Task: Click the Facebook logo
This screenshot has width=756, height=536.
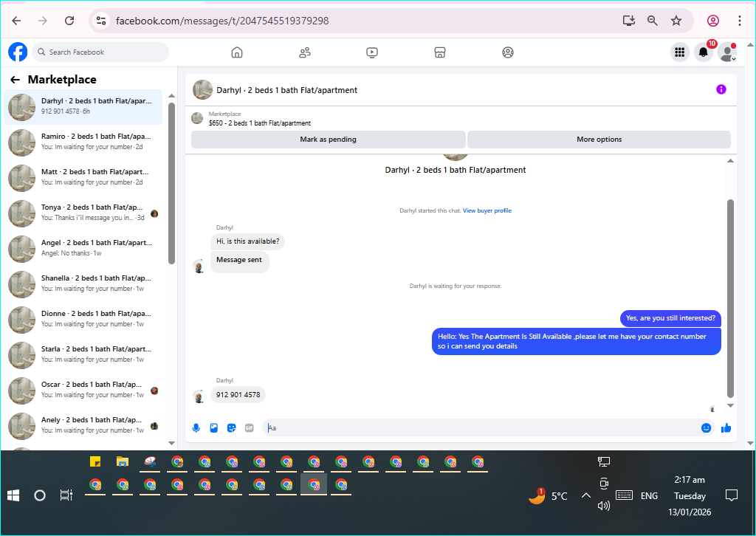Action: pyautogui.click(x=18, y=52)
